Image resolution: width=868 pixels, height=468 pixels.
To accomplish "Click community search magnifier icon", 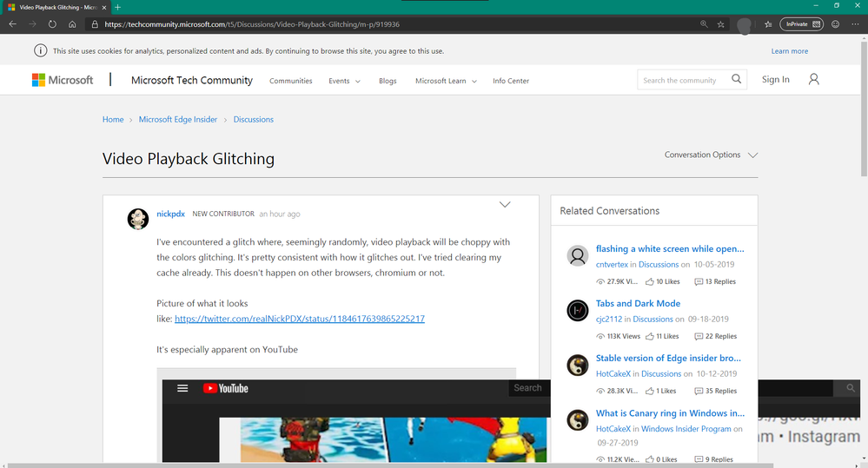I will coord(736,79).
